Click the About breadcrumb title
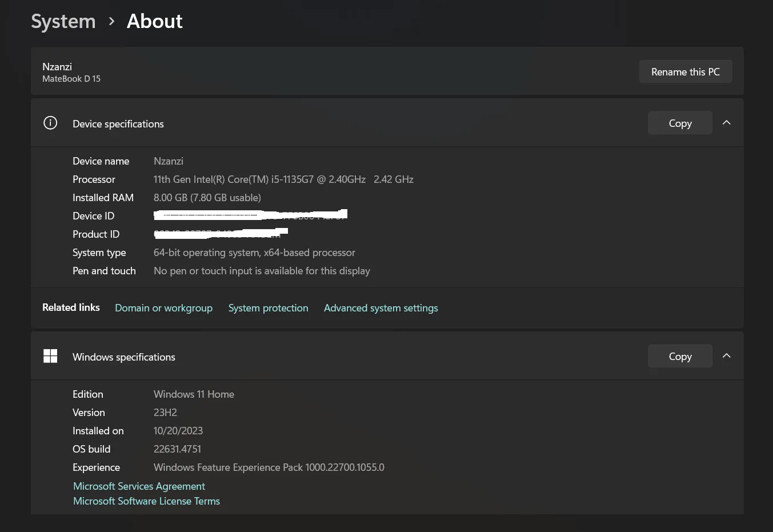Image resolution: width=773 pixels, height=532 pixels. point(154,22)
